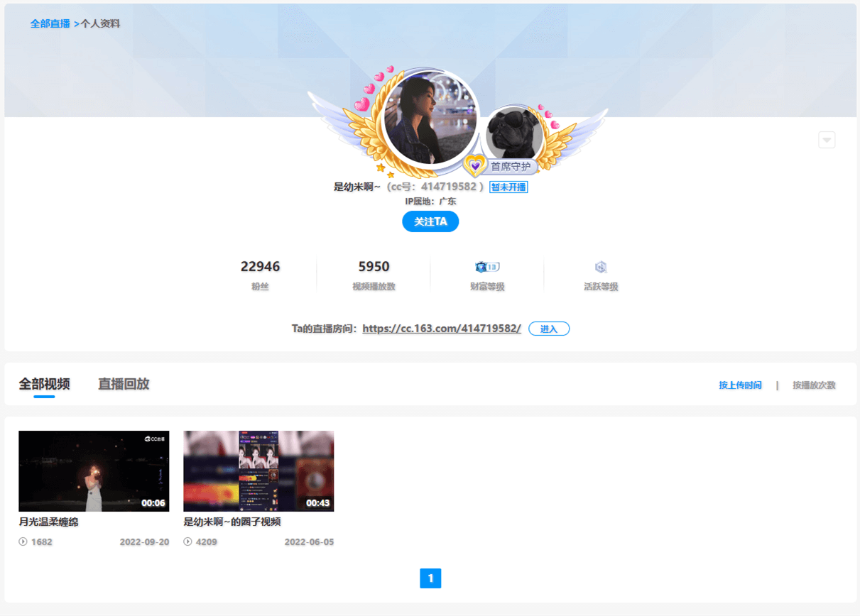
Task: Open the 月光温柔缠绵 video thumbnail
Action: coord(94,471)
